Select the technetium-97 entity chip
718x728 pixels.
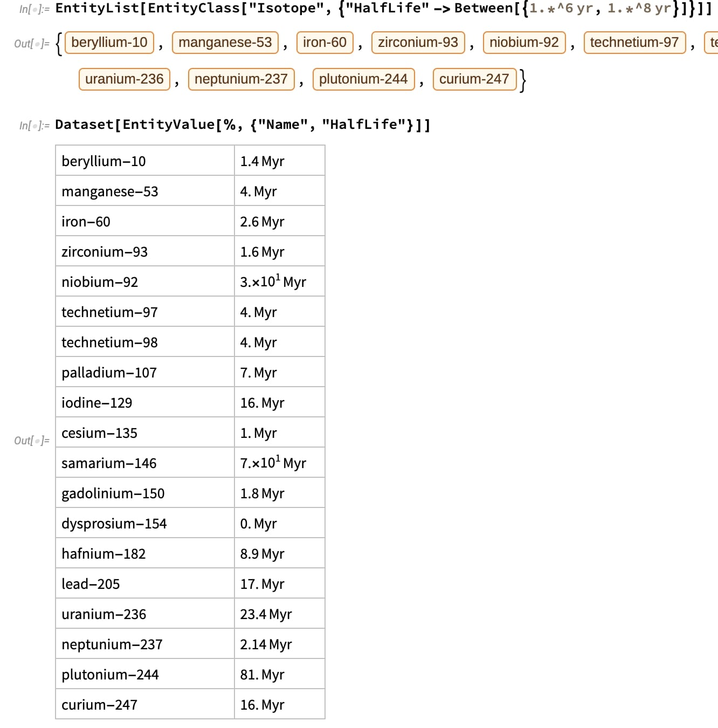tap(634, 43)
